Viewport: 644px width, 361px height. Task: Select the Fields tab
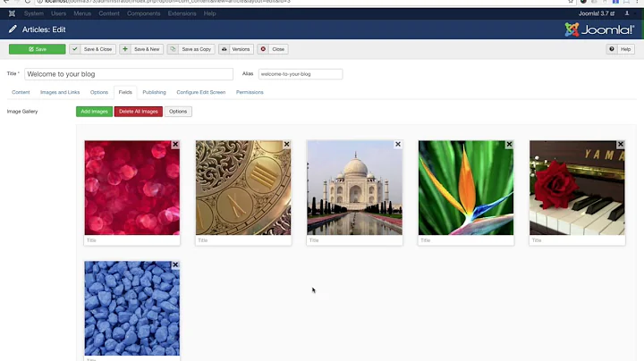pyautogui.click(x=125, y=92)
